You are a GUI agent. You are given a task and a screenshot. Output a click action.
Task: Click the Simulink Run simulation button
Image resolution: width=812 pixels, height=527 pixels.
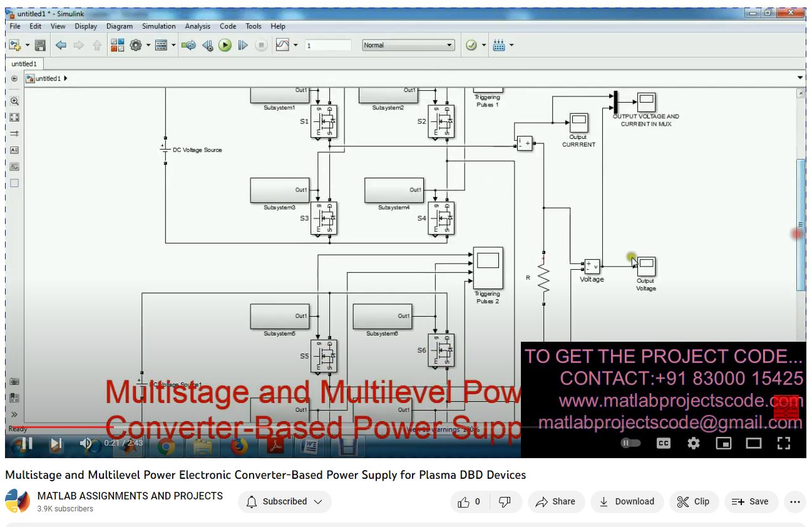(225, 45)
